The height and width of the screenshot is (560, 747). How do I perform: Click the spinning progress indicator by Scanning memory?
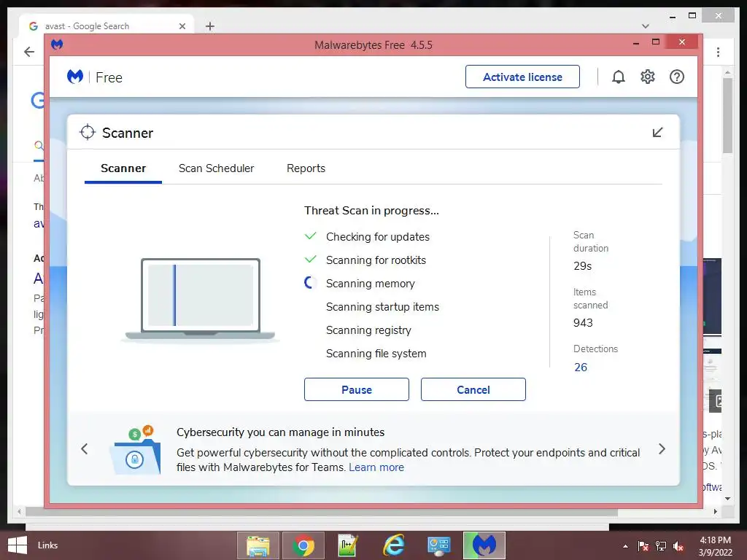click(x=310, y=283)
